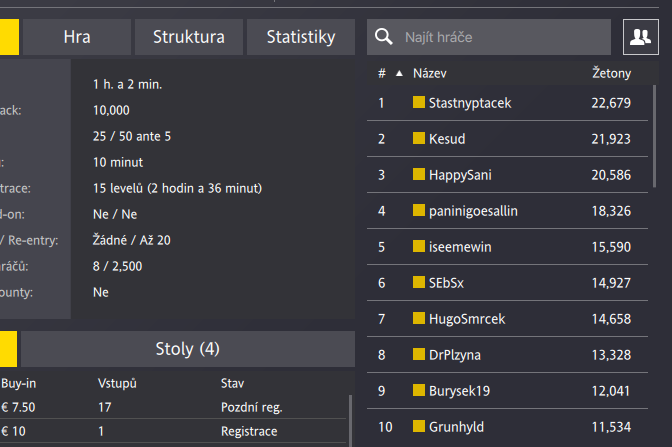672x447 pixels.
Task: Select the €10 Registrace tournament row
Action: [x=170, y=431]
